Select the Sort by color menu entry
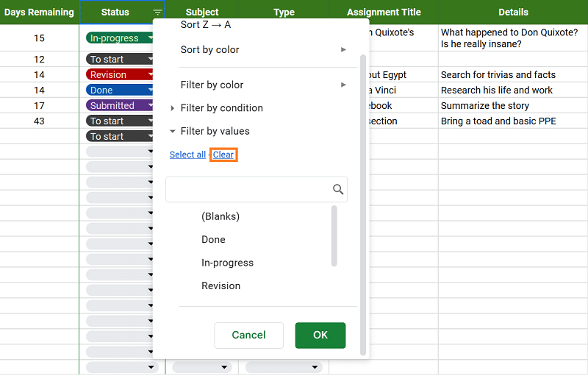This screenshot has width=588, height=376. coord(210,50)
